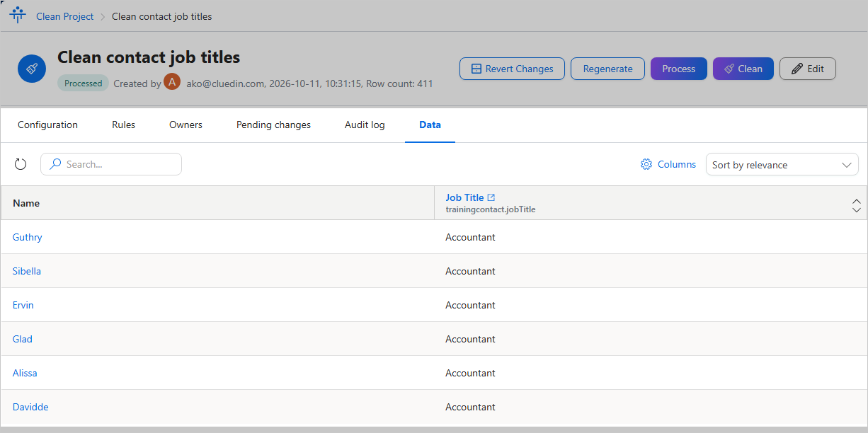Screen dimensions: 868x433
Task: Open the Job Title external link icon
Action: [x=491, y=197]
